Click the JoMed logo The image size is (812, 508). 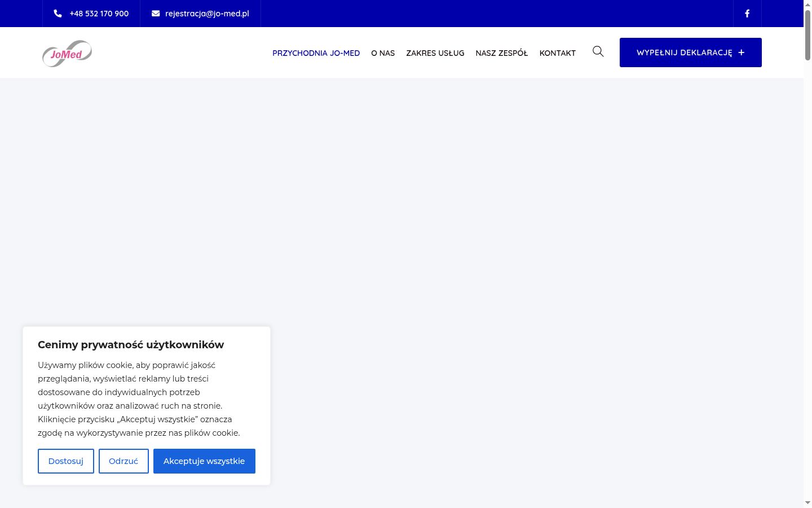67,53
